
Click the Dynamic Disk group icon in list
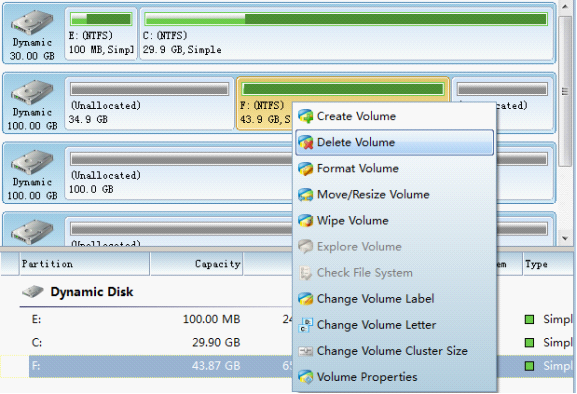tap(32, 292)
